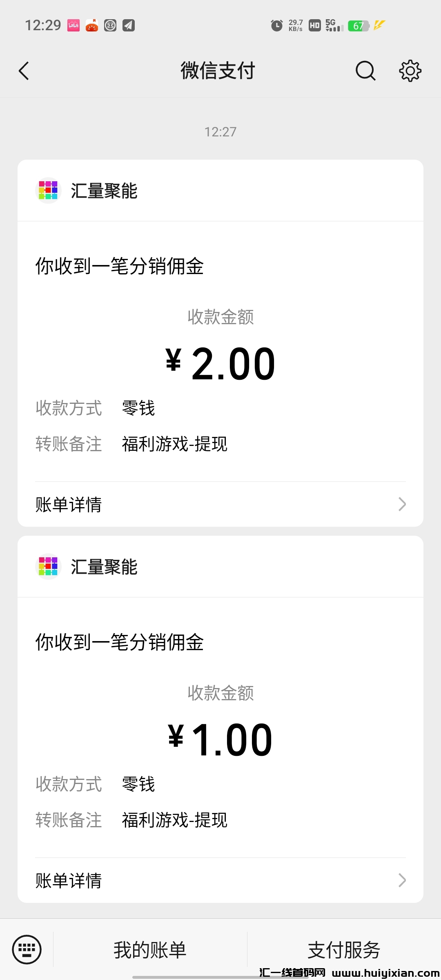
Task: Tap the Bilibili notification icon
Action: pos(73,26)
